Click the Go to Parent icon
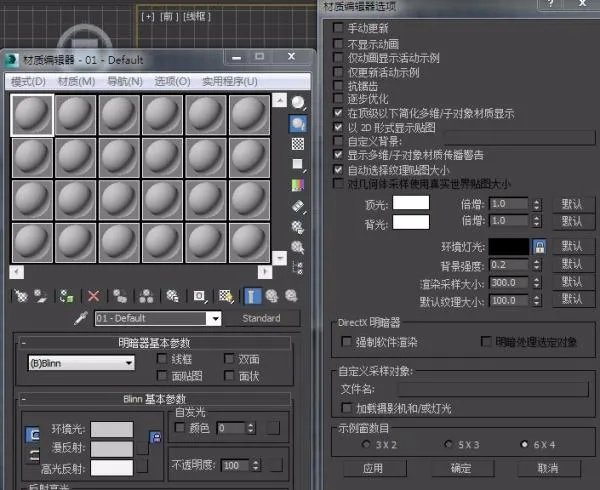The image size is (600, 490). tap(272, 296)
